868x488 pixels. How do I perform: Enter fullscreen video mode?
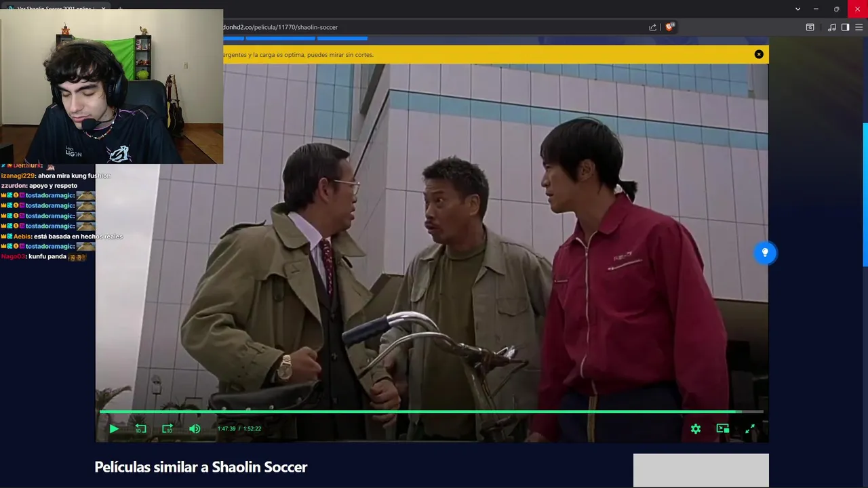coord(750,428)
